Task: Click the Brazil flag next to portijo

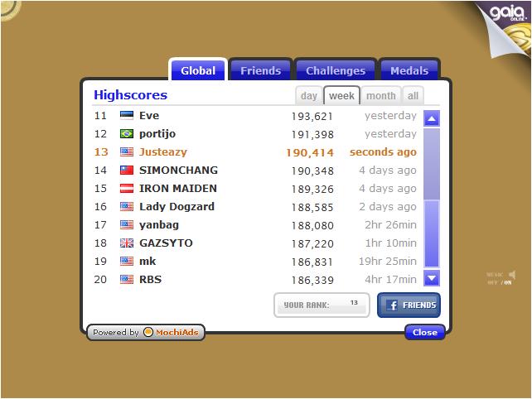Action: pos(127,134)
